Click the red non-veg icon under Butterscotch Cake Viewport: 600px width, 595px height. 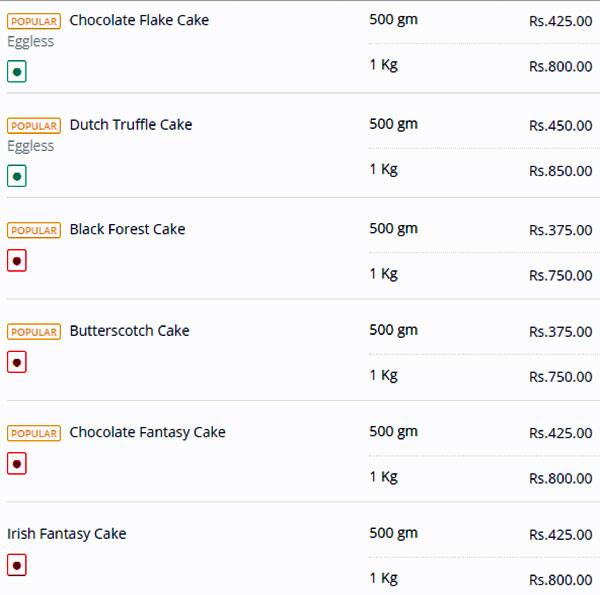[16, 362]
